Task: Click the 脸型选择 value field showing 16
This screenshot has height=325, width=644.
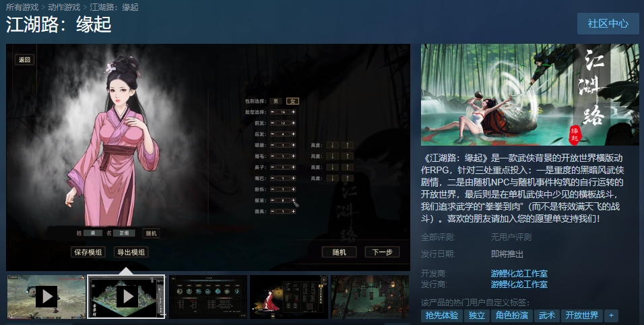Action: [x=283, y=112]
